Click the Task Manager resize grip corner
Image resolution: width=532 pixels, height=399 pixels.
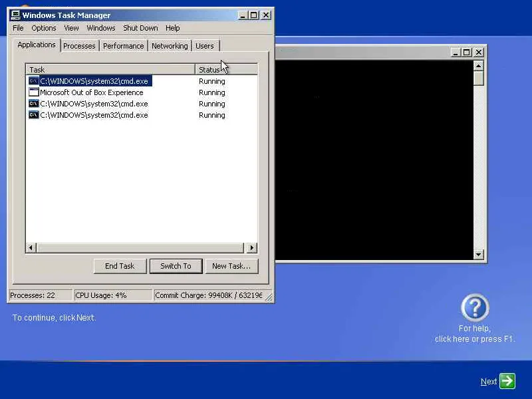click(x=269, y=297)
